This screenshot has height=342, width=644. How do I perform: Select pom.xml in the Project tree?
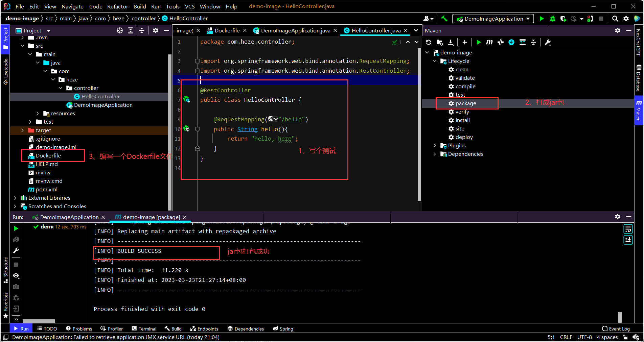click(47, 189)
